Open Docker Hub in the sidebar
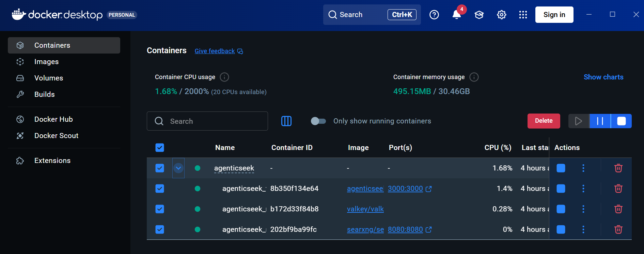This screenshot has width=644, height=254. pyautogui.click(x=64, y=119)
